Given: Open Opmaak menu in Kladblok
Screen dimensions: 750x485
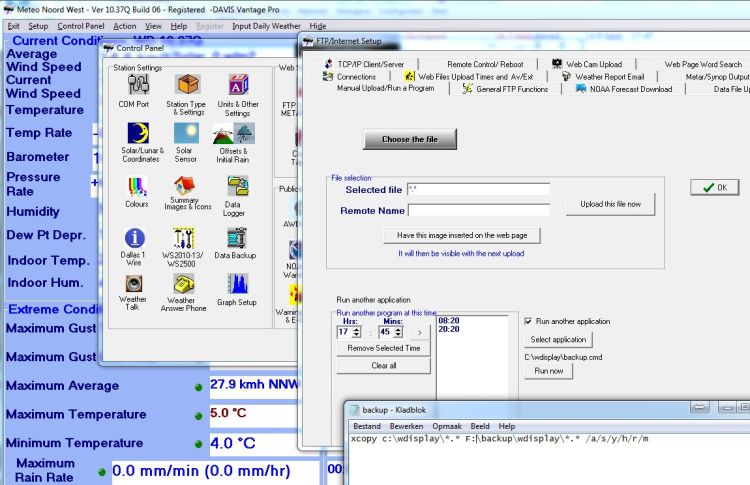Looking at the screenshot, I should point(447,426).
